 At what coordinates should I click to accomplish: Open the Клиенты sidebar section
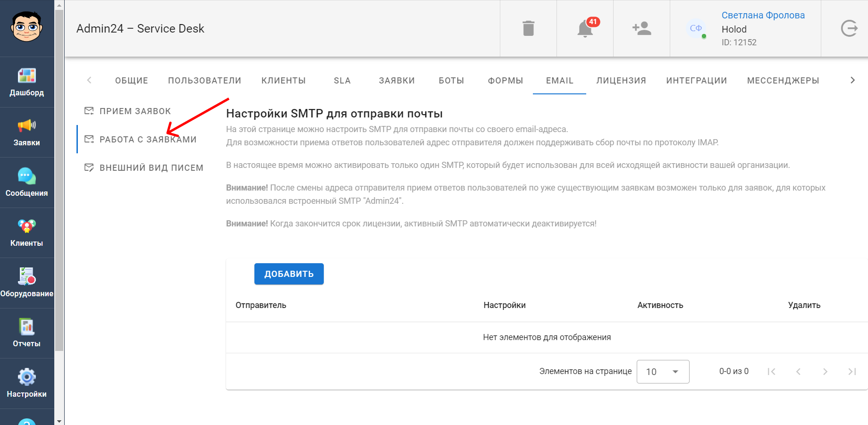[x=27, y=233]
